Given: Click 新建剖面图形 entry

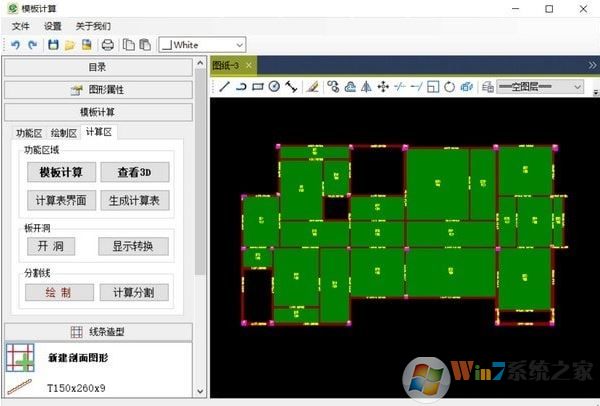Looking at the screenshot, I should click(78, 358).
